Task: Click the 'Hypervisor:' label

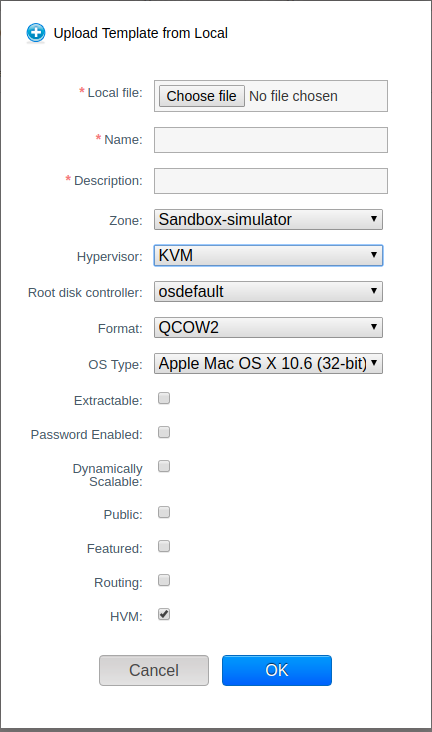Action: pyautogui.click(x=110, y=257)
